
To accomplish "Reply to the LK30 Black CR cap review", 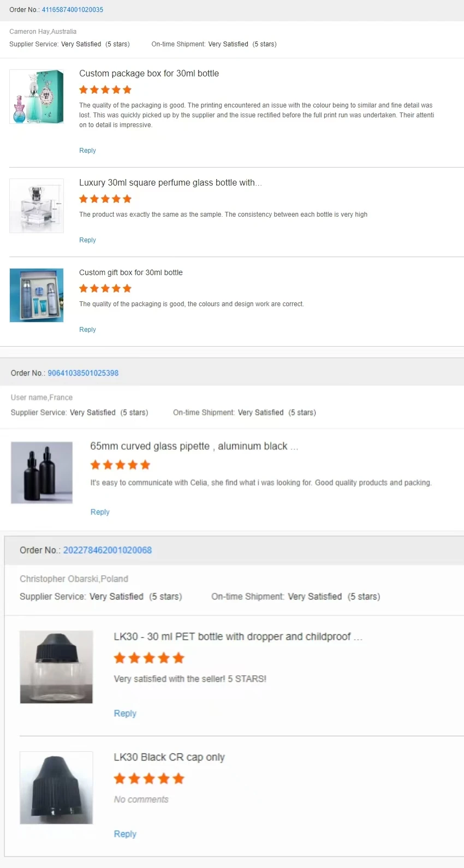I will click(x=125, y=834).
